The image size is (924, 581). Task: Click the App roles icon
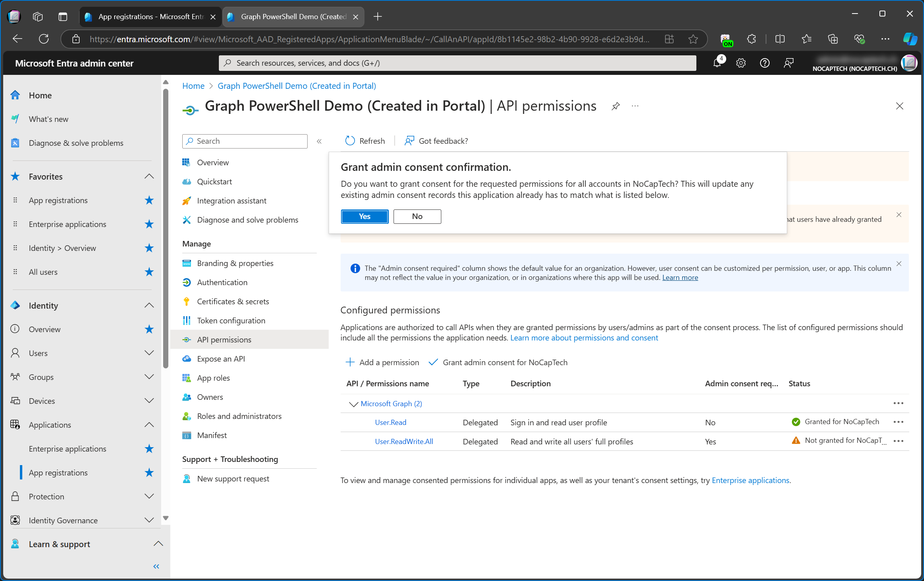186,378
